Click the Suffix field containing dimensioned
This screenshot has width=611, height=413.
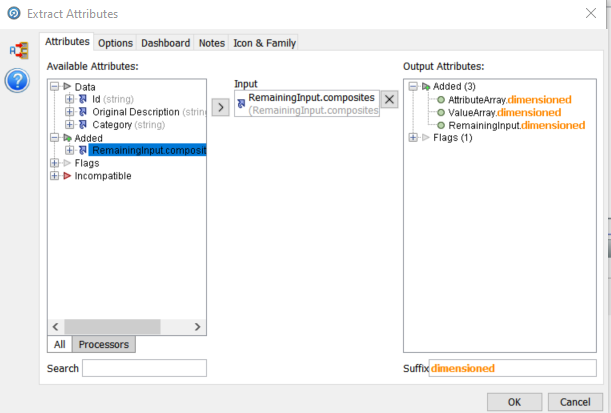point(512,368)
